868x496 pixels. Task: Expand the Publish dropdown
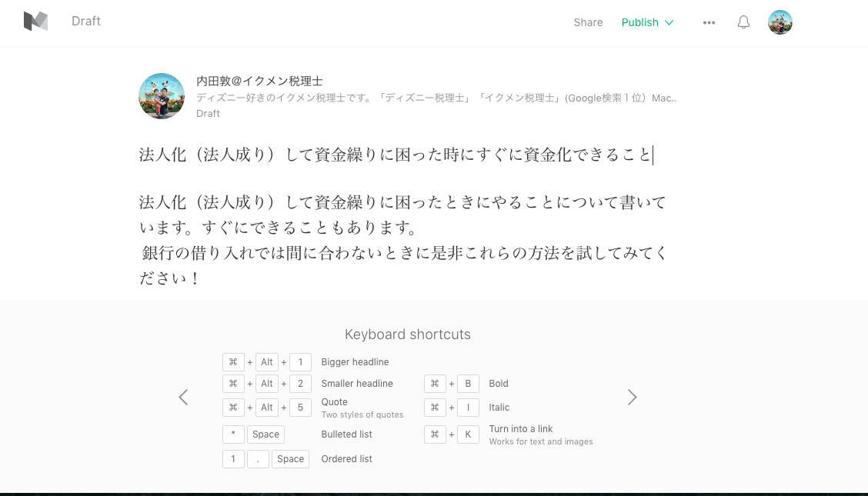pos(647,22)
